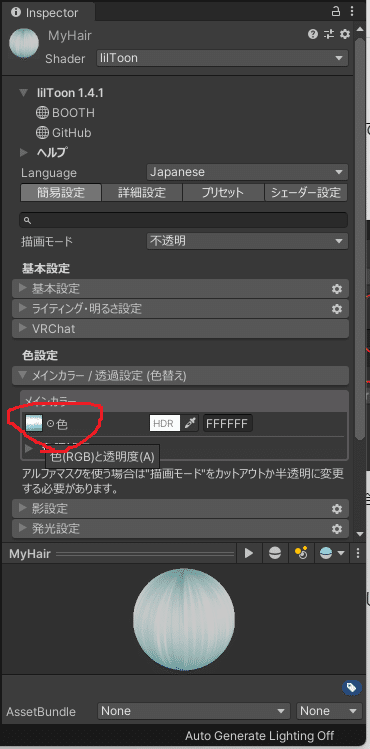Click the MyHair preview panel title
Viewport: 370px width, 749px height.
31,554
